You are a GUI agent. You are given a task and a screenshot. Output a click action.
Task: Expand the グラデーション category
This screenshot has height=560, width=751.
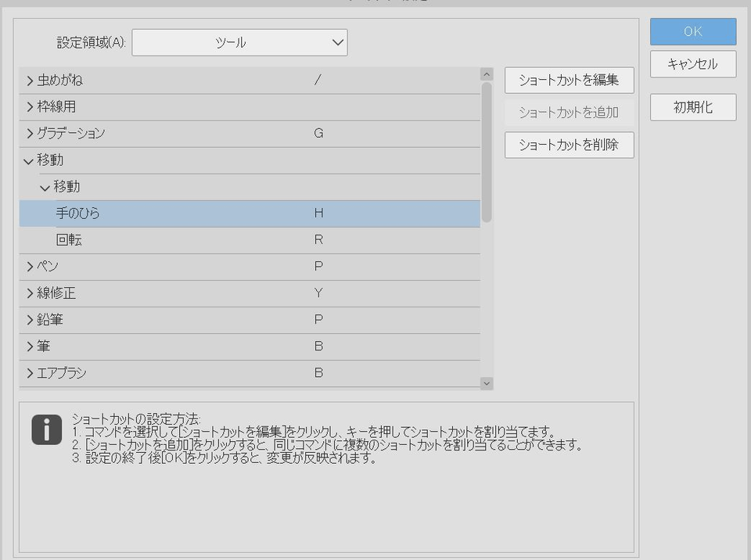point(29,133)
